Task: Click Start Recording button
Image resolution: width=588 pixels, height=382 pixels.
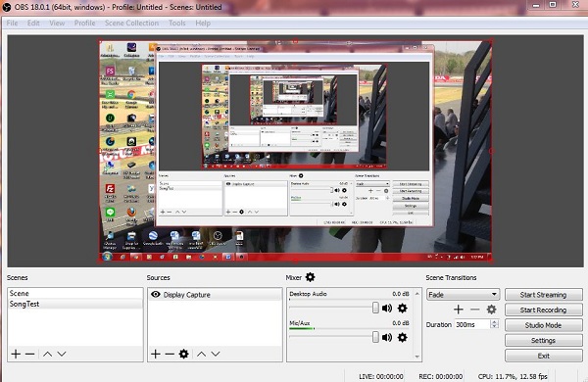Action: pyautogui.click(x=543, y=310)
